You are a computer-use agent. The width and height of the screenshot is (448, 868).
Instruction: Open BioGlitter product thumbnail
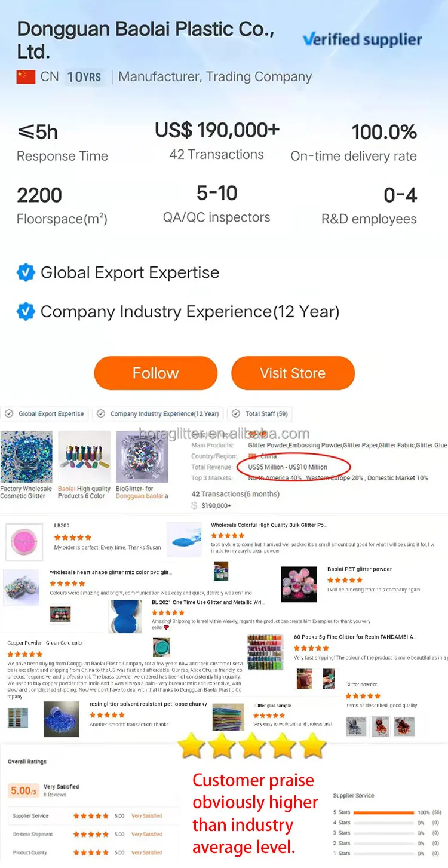[142, 457]
